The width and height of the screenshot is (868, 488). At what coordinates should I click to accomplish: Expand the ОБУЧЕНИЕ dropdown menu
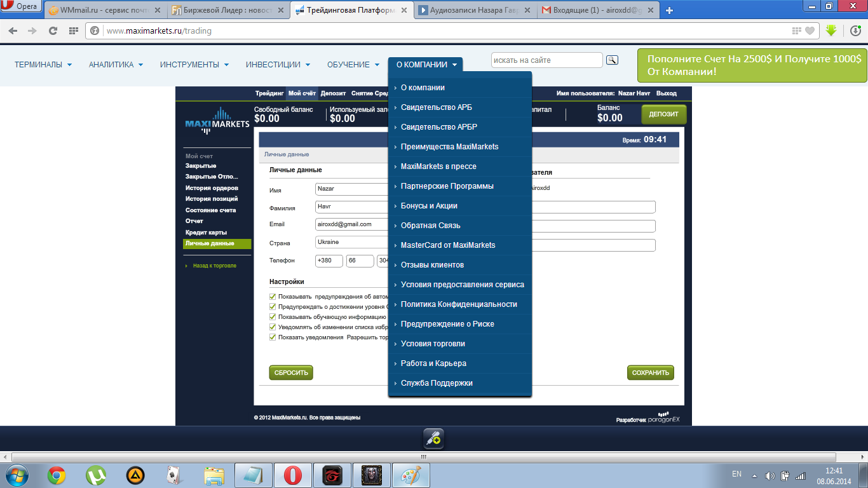pyautogui.click(x=353, y=64)
